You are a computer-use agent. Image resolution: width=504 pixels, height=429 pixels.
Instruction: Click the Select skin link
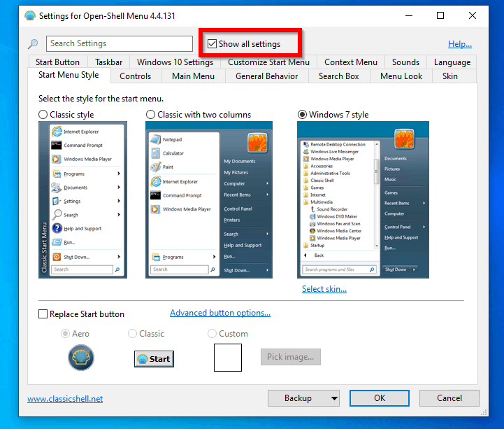[x=324, y=289]
